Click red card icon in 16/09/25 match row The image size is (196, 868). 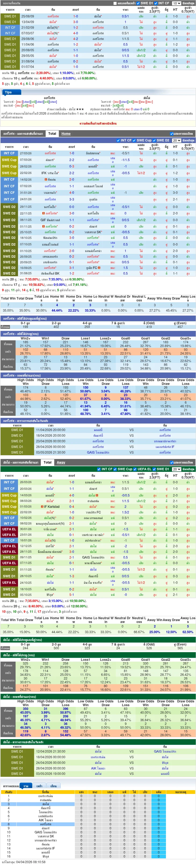tap(99, 268)
